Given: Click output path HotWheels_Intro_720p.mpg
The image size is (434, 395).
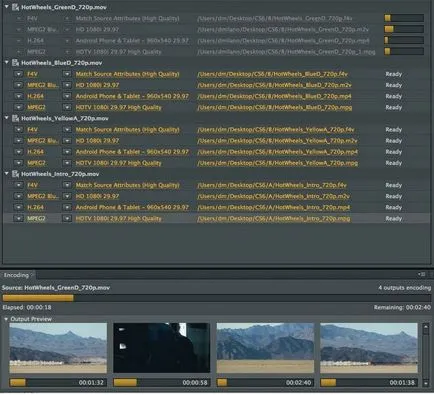Looking at the screenshot, I should 274,219.
